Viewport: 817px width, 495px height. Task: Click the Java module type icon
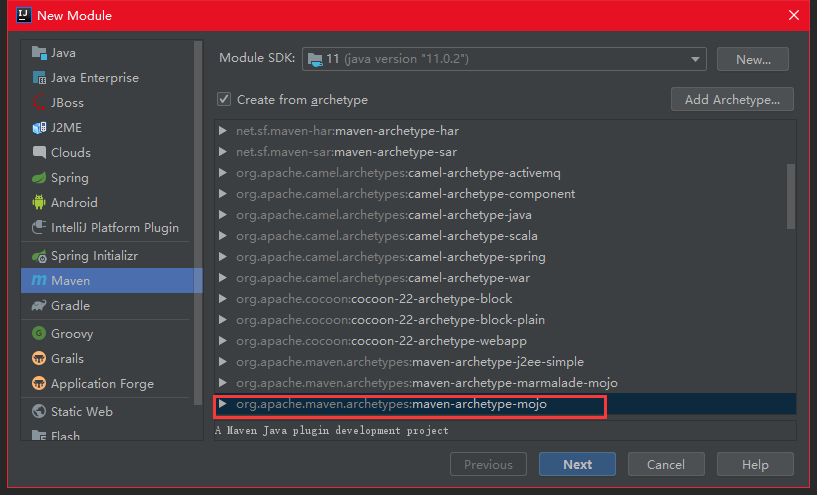pos(39,53)
